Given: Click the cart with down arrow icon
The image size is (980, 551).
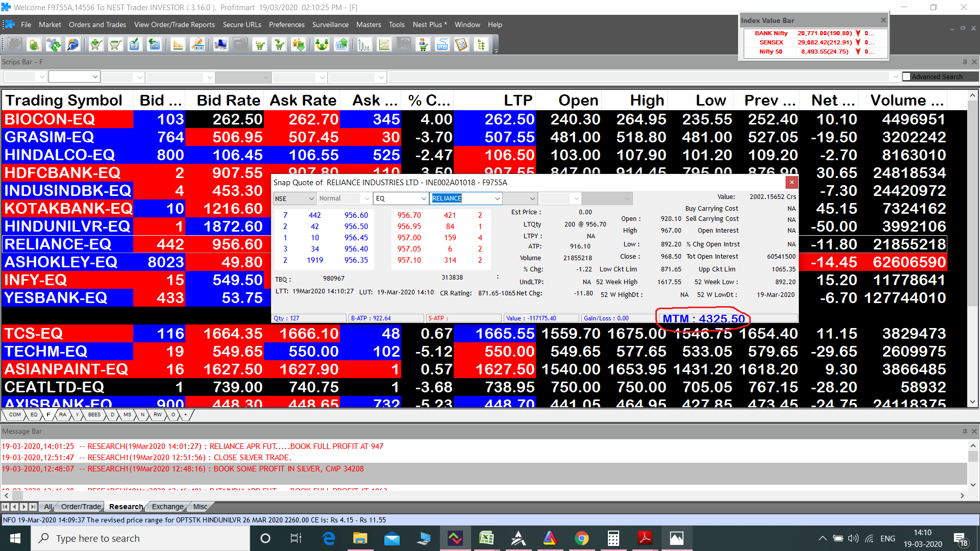Looking at the screenshot, I should [x=280, y=45].
